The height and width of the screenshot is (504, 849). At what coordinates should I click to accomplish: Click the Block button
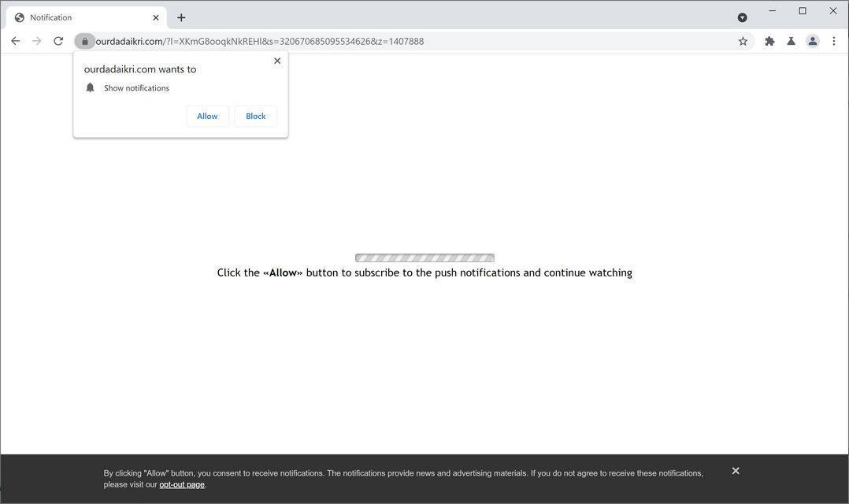[255, 116]
